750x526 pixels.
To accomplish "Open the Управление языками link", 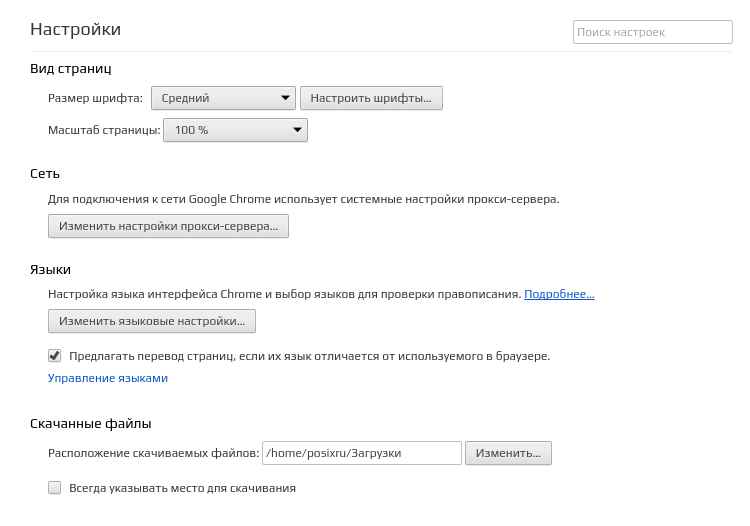I will pos(108,378).
